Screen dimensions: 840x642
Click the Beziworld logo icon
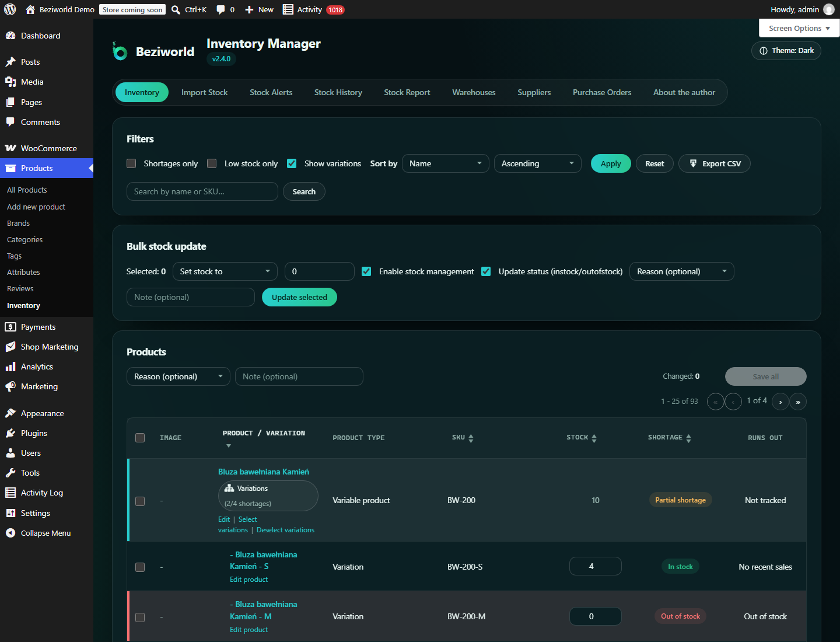(120, 51)
